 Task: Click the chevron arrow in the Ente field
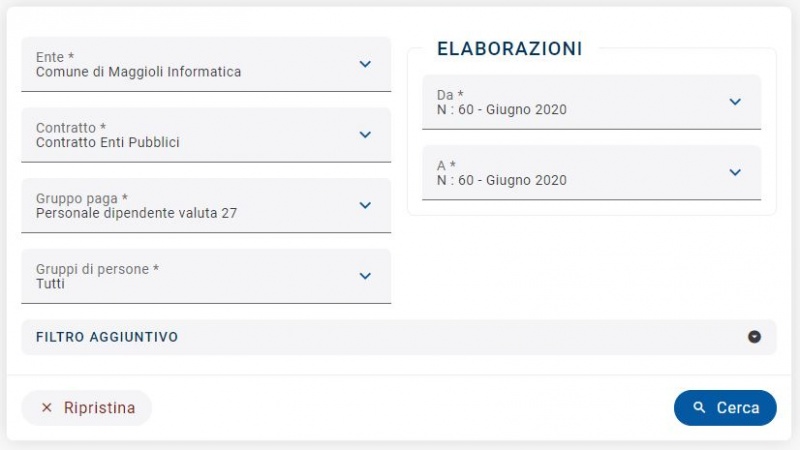pos(365,64)
